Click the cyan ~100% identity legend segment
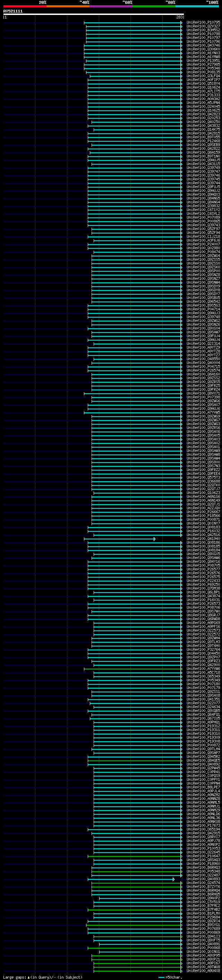Viewport: 222px width, 980px height. (x=197, y=6)
